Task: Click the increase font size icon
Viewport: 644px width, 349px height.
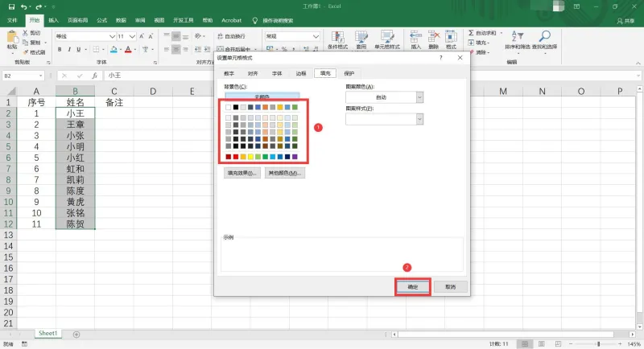Action: 142,36
